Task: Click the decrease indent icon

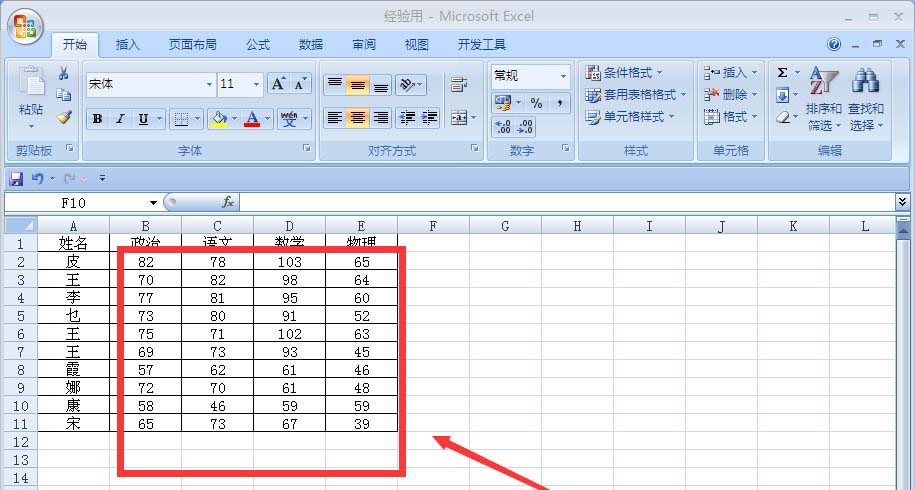Action: 407,118
